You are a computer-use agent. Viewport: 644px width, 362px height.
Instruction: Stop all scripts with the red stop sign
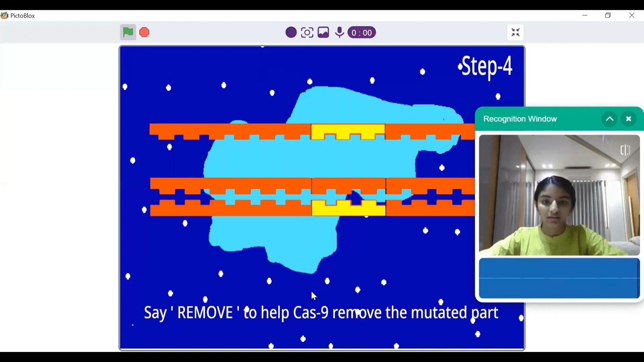tap(144, 32)
